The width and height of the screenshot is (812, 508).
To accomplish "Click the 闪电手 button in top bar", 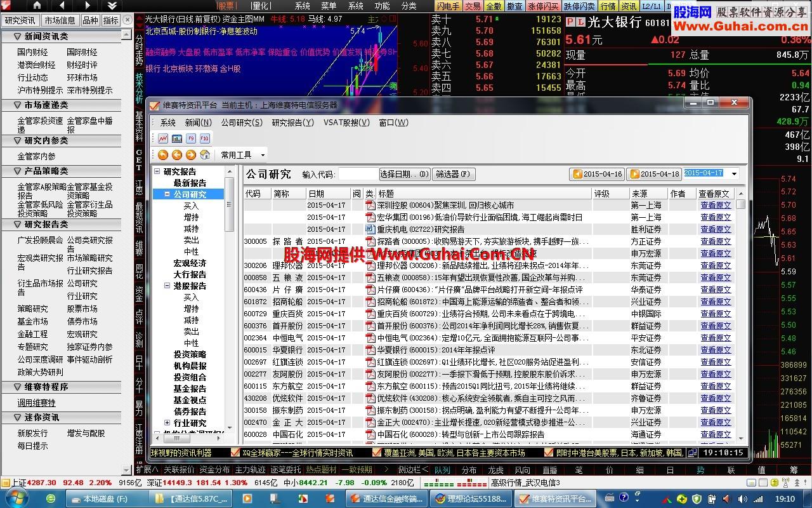I will 447,6.
